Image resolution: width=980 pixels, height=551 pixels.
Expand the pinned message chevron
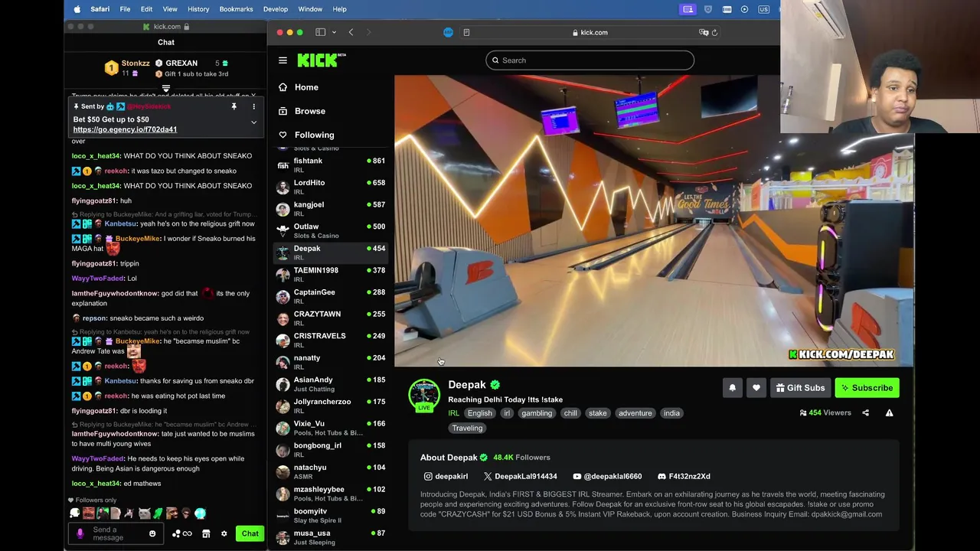(253, 122)
